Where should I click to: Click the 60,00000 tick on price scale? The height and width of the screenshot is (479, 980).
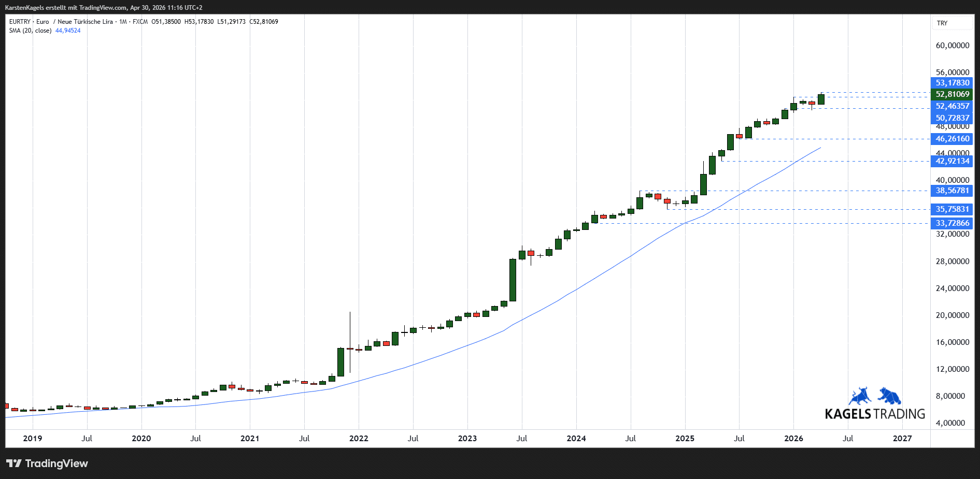click(952, 46)
